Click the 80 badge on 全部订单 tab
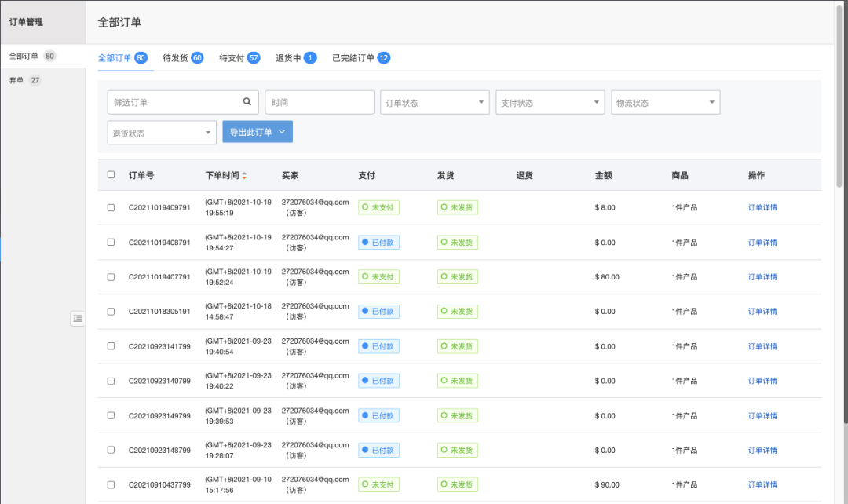 pos(141,58)
